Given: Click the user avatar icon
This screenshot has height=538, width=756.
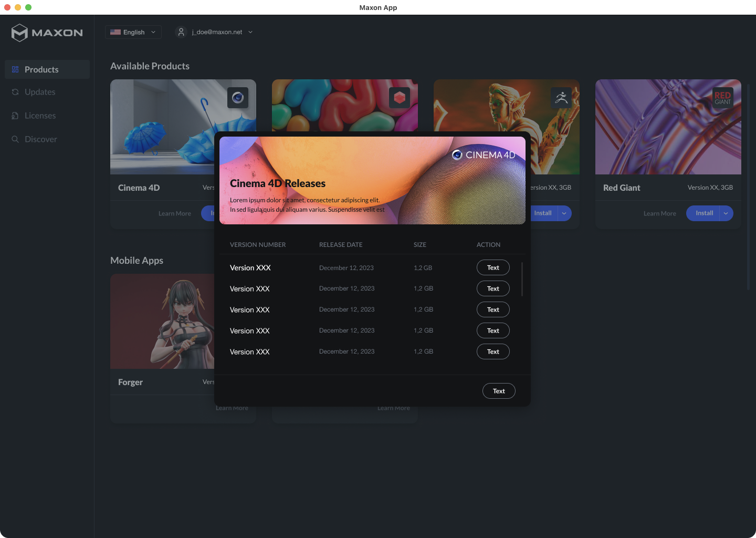Looking at the screenshot, I should pyautogui.click(x=181, y=32).
